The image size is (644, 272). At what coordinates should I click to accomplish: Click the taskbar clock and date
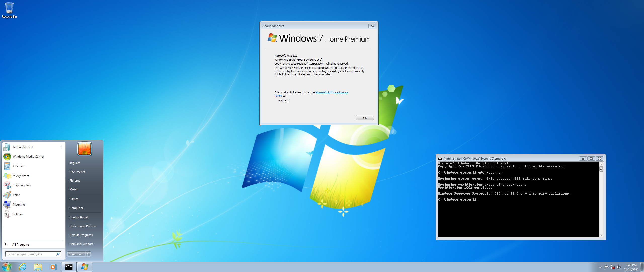pyautogui.click(x=631, y=267)
